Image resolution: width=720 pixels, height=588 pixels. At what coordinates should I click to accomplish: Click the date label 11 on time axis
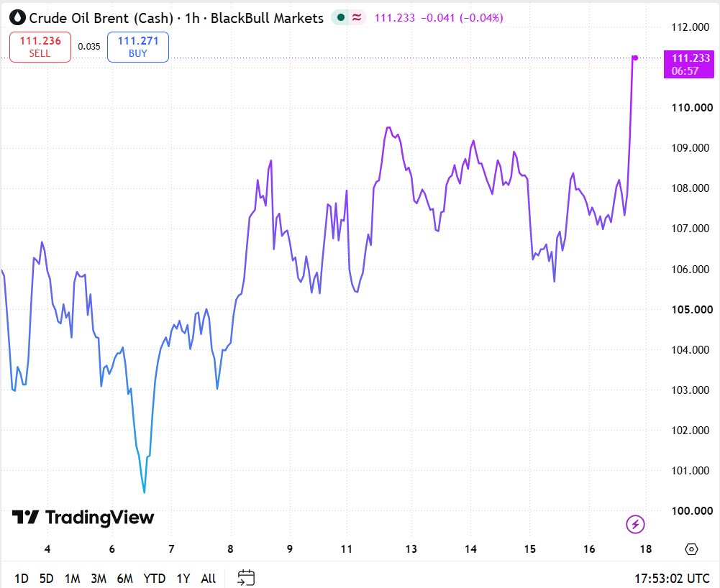point(346,549)
